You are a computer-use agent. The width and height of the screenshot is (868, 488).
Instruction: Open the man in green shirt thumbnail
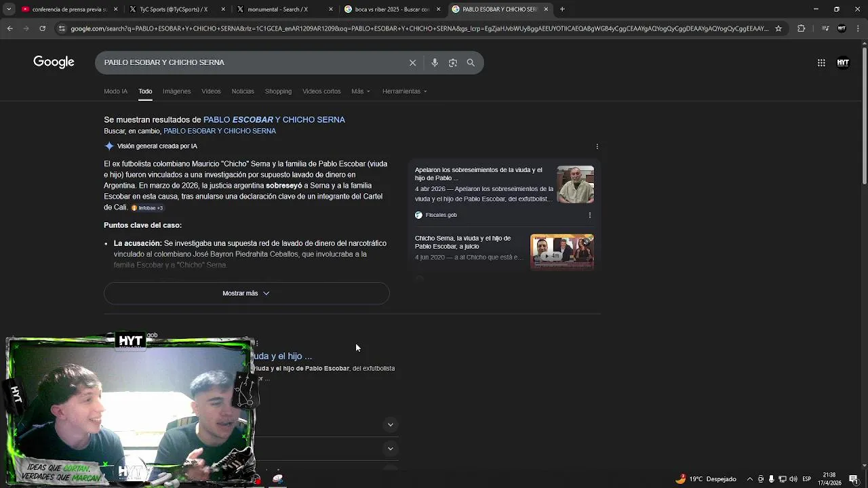[575, 184]
